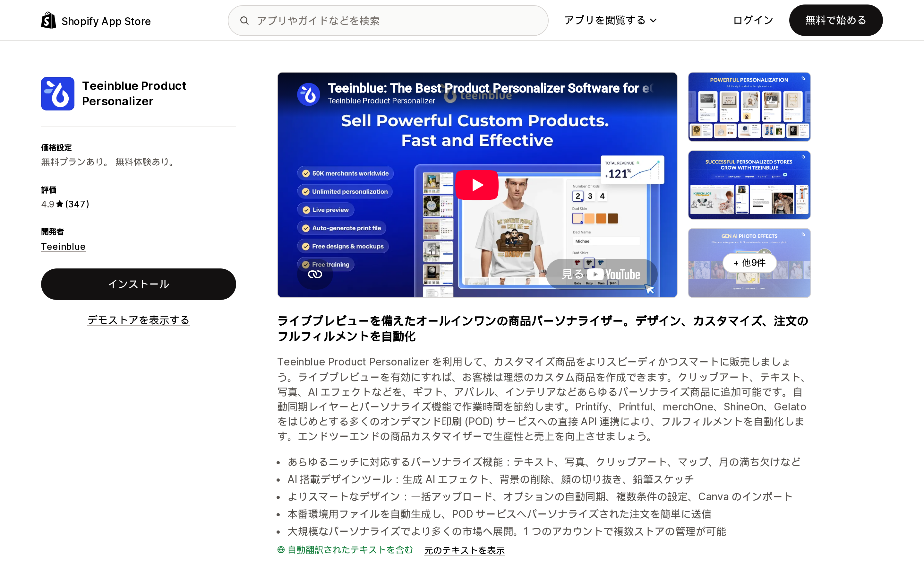The width and height of the screenshot is (924, 578).
Task: Click the 評価 label
Action: (x=49, y=190)
